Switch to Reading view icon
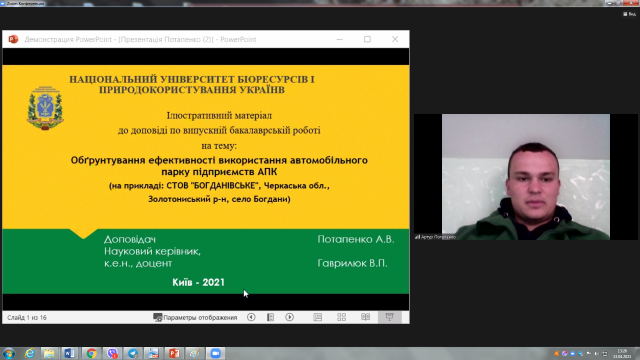Viewport: 640px width, 360px height. click(365, 317)
